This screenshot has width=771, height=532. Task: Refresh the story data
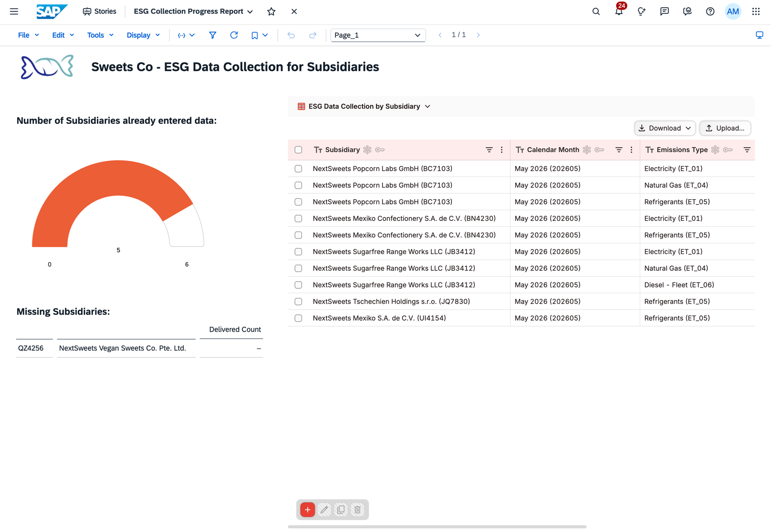(x=234, y=35)
